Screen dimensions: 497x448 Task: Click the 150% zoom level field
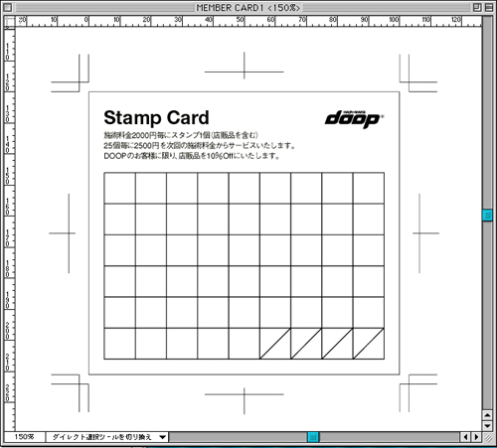point(24,437)
